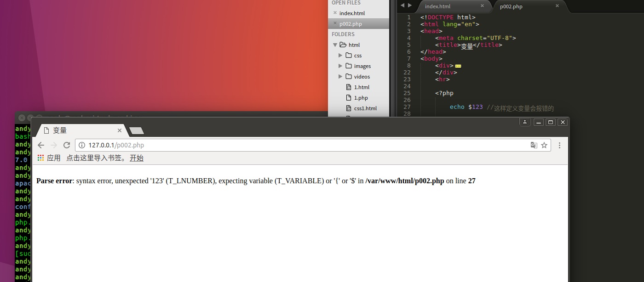This screenshot has height=282, width=644.
Task: Open 1.php from the sidebar
Action: (x=361, y=98)
